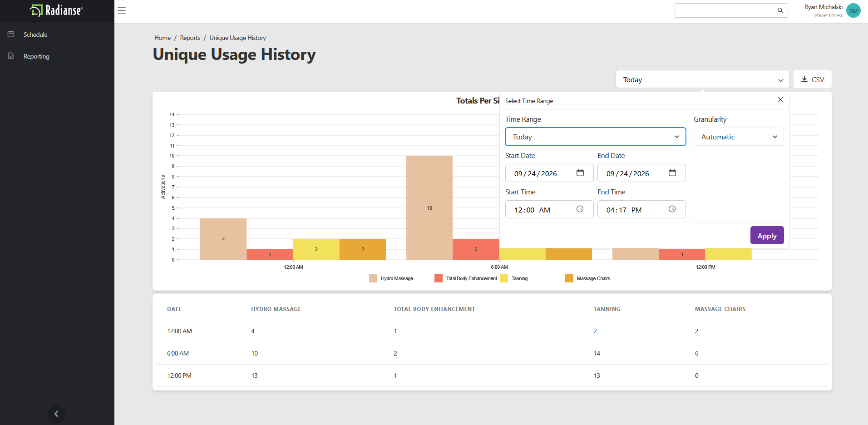The image size is (868, 425).
Task: Click the End Time 04:17 PM field
Action: tap(641, 209)
